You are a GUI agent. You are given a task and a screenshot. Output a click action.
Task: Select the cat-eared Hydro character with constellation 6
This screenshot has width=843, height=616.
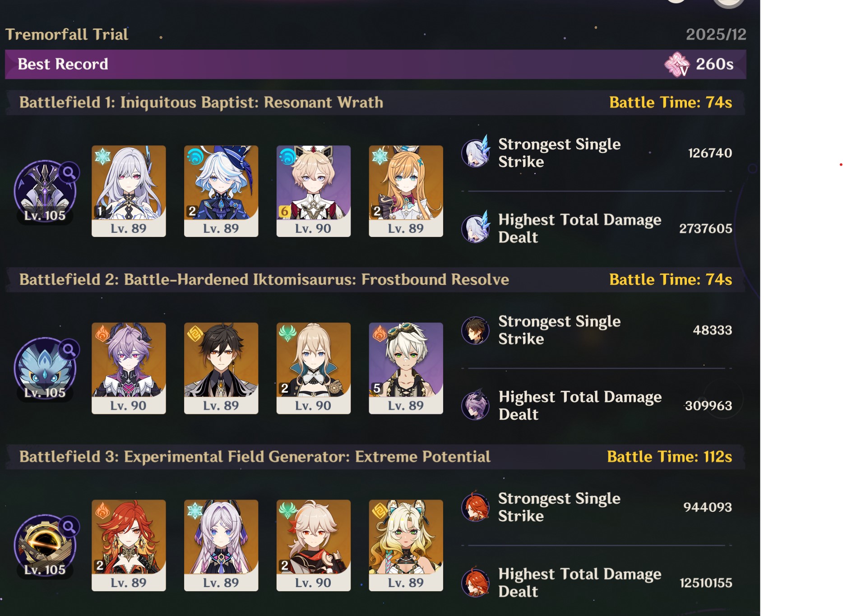pyautogui.click(x=314, y=191)
